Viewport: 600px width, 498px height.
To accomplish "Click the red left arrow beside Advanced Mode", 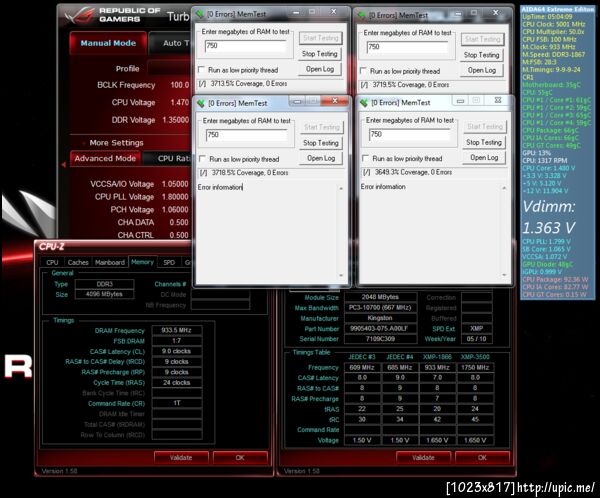I will (x=64, y=164).
